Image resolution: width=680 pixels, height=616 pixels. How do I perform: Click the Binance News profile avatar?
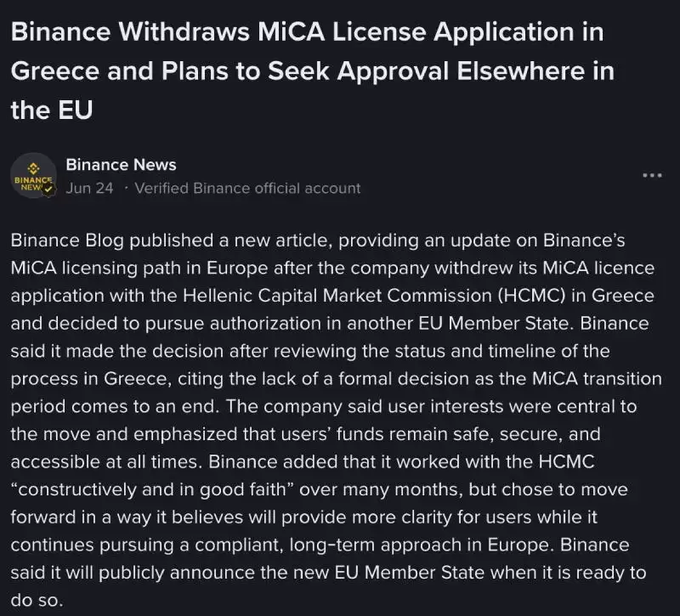pyautogui.click(x=33, y=175)
